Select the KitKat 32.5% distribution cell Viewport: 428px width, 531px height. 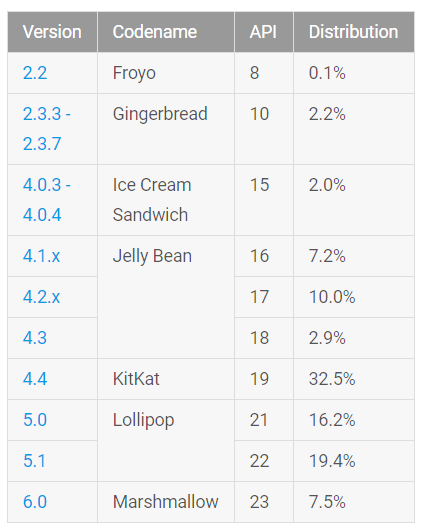(x=354, y=379)
